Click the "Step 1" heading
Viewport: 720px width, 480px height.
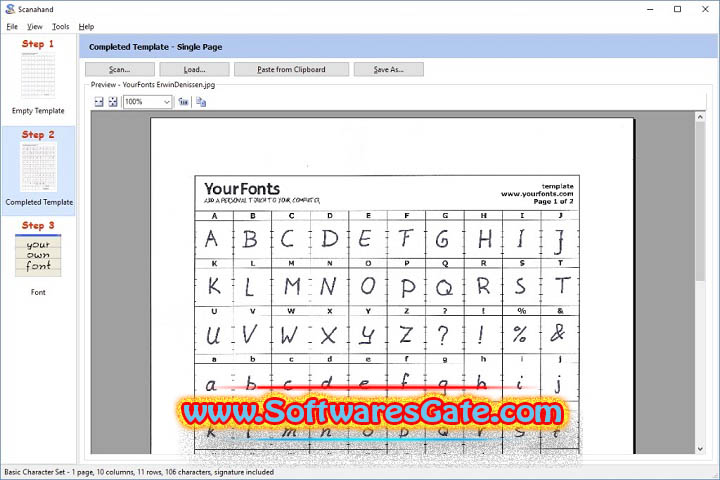[38, 44]
